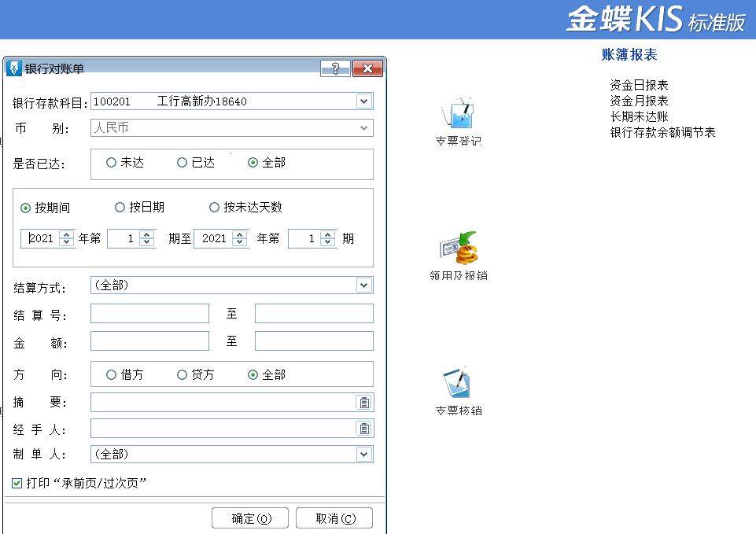Click the help question mark button
This screenshot has height=534, width=756.
(335, 68)
